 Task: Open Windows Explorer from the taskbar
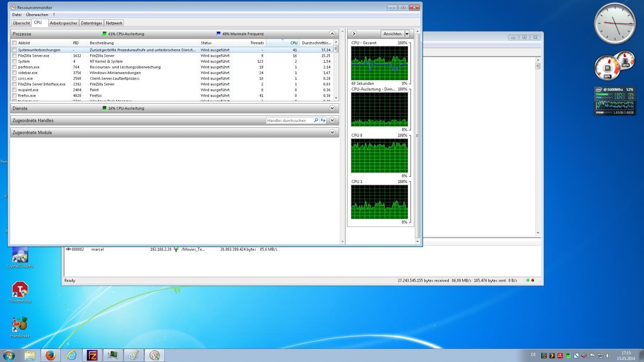pyautogui.click(x=30, y=355)
